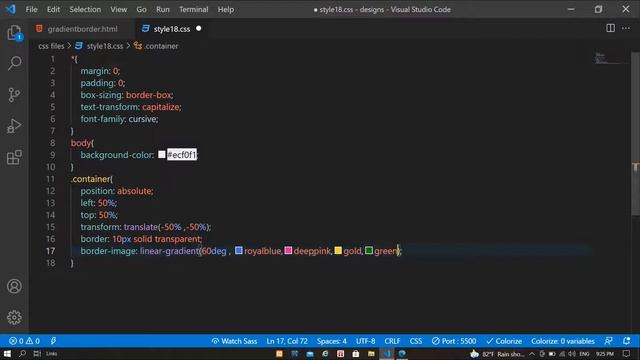Open the Extensions view
This screenshot has height=360, width=640.
pyautogui.click(x=14, y=157)
